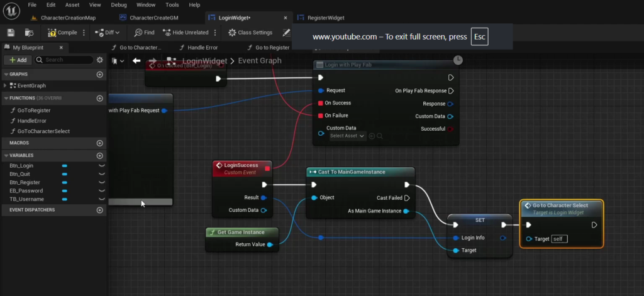644x296 pixels.
Task: Compile the LoginWidget blueprint
Action: pyautogui.click(x=62, y=33)
